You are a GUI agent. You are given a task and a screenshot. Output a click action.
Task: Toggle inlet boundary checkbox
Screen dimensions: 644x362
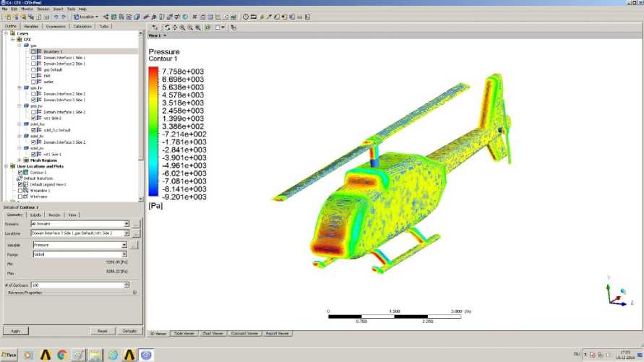pyautogui.click(x=33, y=76)
